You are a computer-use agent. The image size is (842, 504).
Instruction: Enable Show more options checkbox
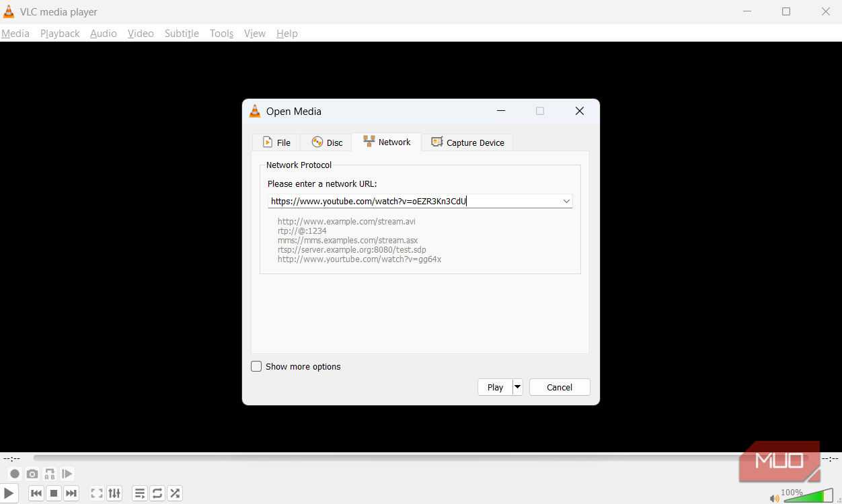[256, 366]
